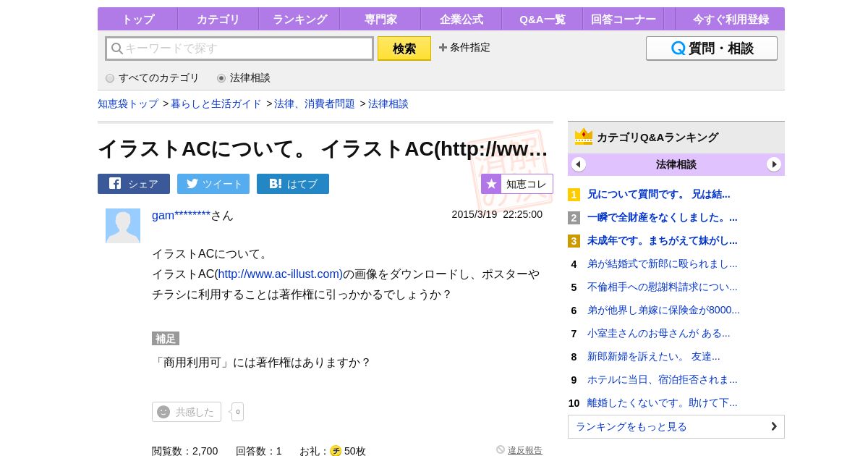Open ranking item 離婚したくないです。助けて下
Viewport: 868px width, 456px height.
tap(662, 402)
